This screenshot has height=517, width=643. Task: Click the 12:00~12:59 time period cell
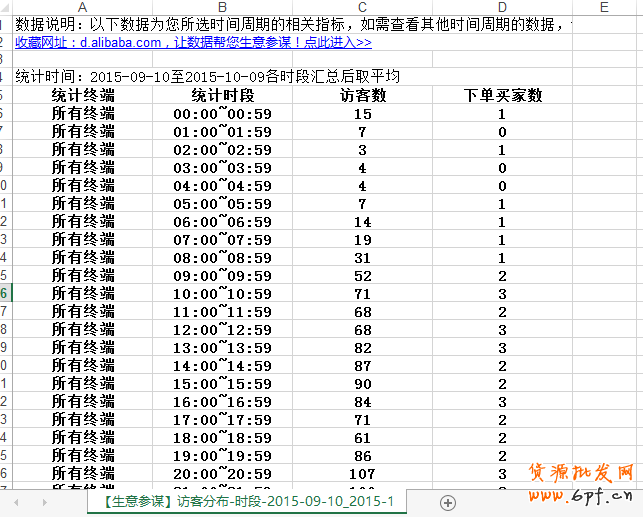pyautogui.click(x=222, y=330)
